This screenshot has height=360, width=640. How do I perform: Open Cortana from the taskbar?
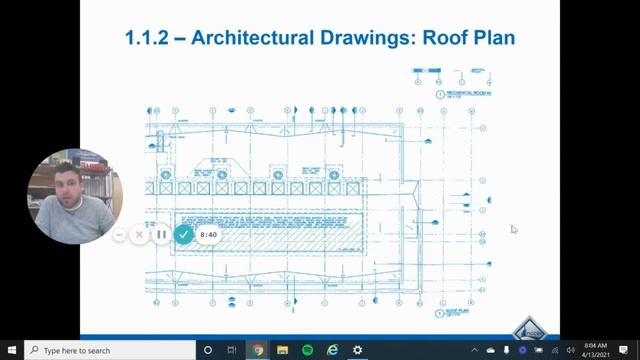pyautogui.click(x=208, y=350)
